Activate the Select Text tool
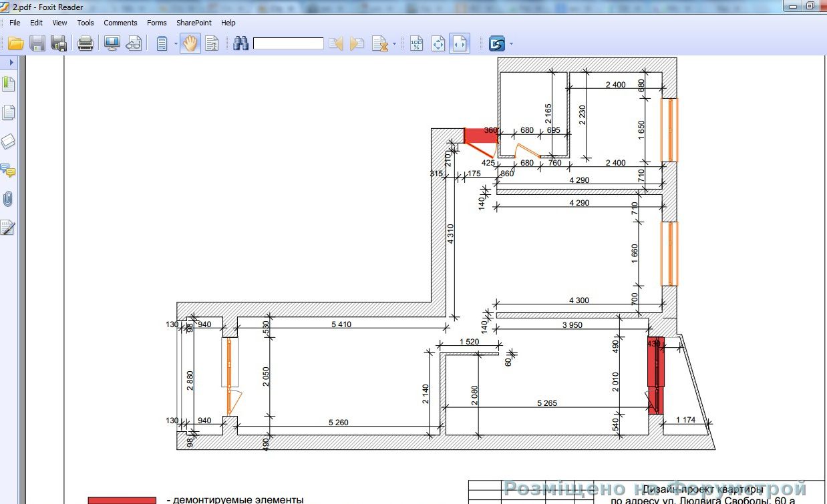 pyautogui.click(x=212, y=44)
